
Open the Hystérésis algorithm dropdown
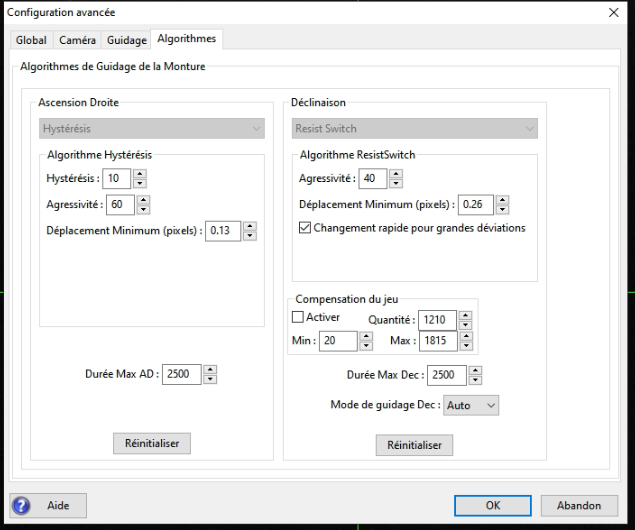(152, 128)
